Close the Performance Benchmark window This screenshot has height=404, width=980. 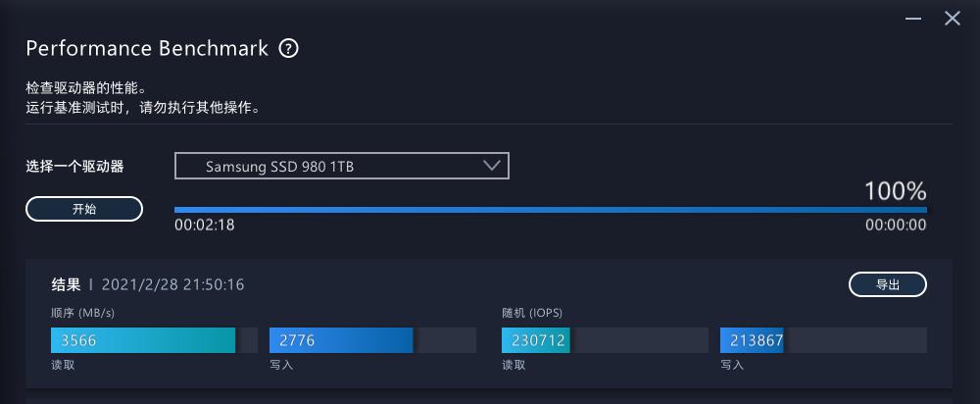(953, 18)
